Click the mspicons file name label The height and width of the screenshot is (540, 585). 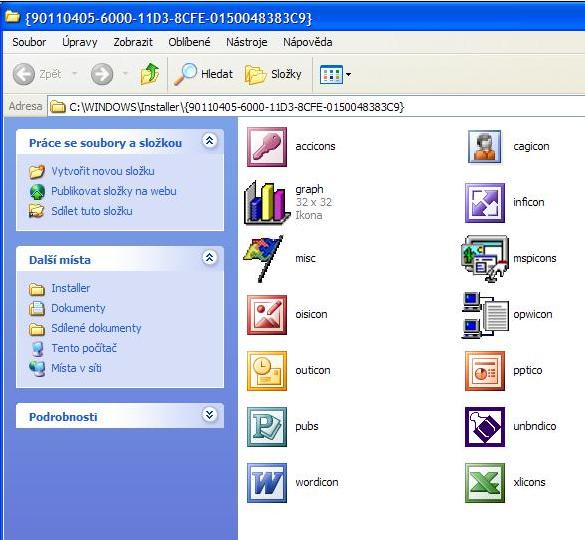click(x=535, y=258)
